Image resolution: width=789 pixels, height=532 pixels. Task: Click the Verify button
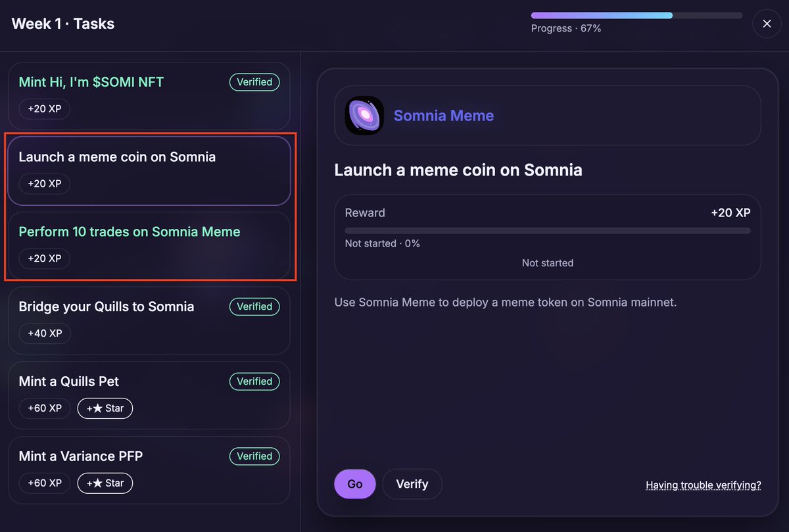pos(412,484)
